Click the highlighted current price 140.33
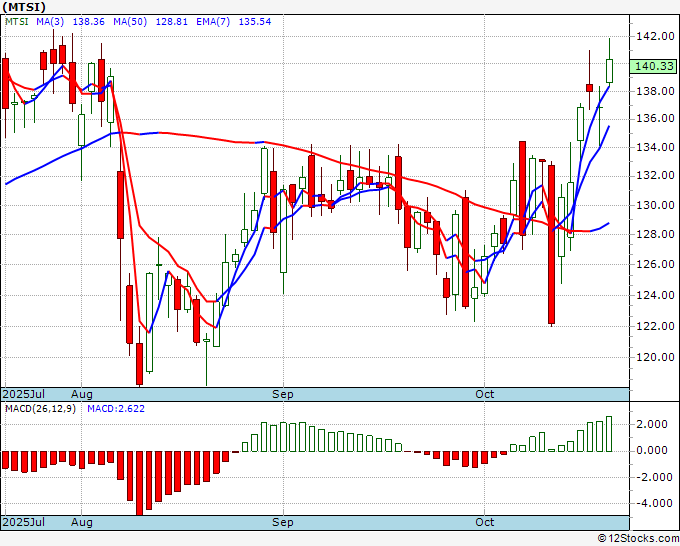This screenshot has height=546, width=680. click(655, 66)
